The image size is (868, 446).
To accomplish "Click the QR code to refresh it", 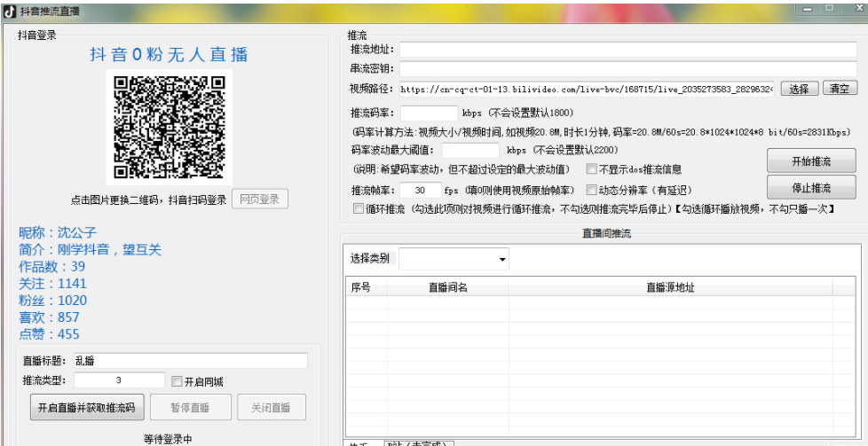I will coord(169,127).
